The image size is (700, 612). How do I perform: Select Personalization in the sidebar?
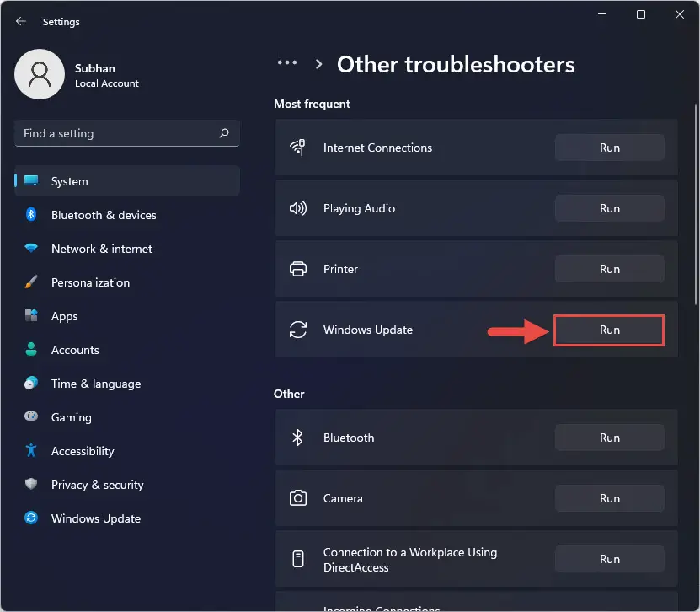coord(127,282)
